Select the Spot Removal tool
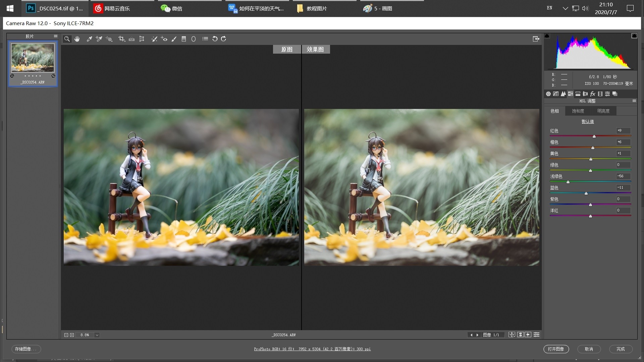 click(154, 39)
